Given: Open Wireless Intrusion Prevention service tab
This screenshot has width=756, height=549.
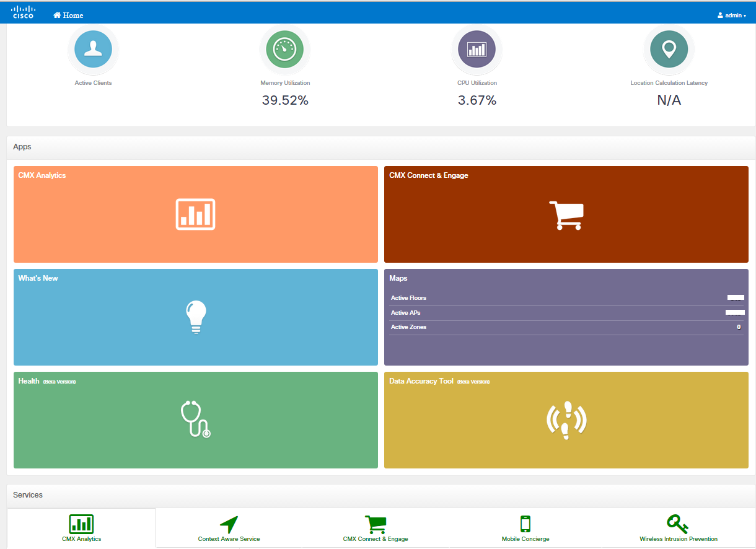Looking at the screenshot, I should [x=678, y=529].
